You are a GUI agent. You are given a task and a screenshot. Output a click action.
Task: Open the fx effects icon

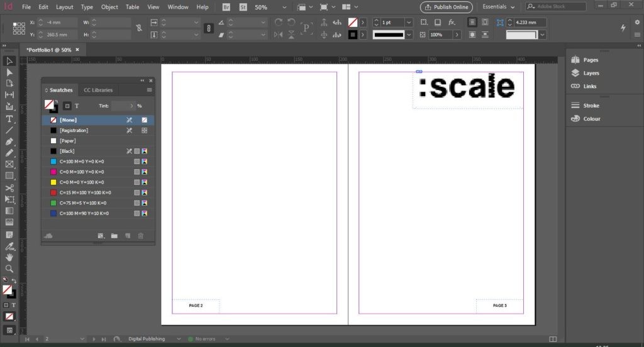click(452, 22)
